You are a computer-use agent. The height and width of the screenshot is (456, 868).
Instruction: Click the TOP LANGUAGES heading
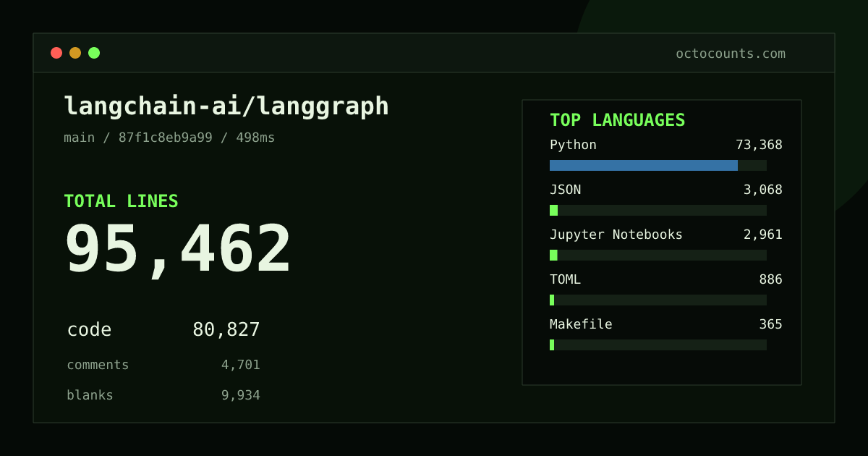618,120
